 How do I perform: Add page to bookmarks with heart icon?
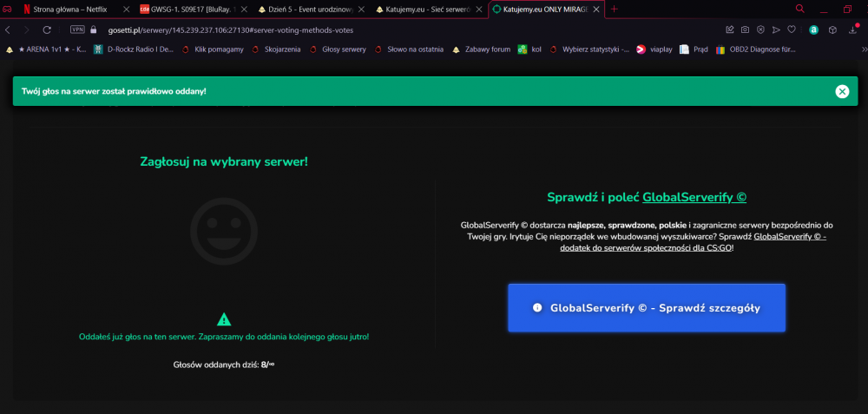(x=792, y=30)
